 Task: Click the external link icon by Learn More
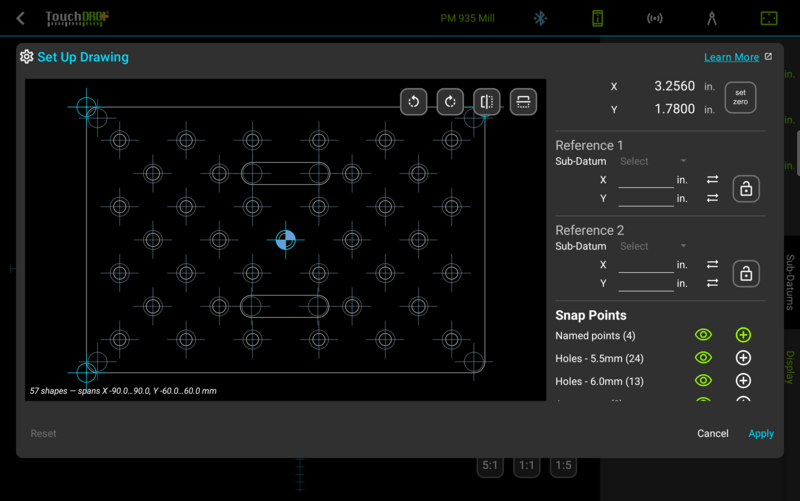tap(768, 57)
